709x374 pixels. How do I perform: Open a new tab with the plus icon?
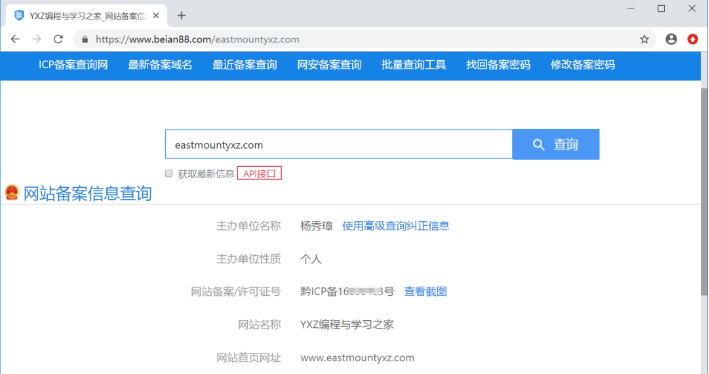click(x=181, y=16)
